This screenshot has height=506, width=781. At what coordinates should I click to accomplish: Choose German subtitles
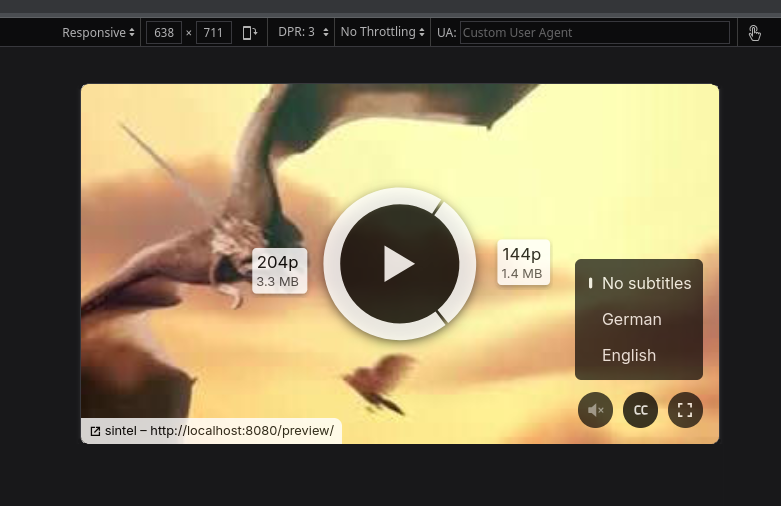click(639, 319)
